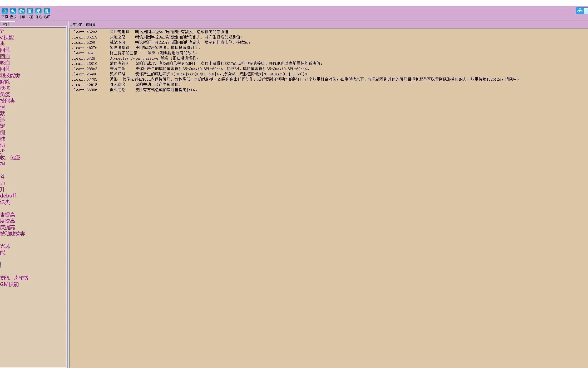Expand the M技能 category
The height and width of the screenshot is (368, 588).
7,37
